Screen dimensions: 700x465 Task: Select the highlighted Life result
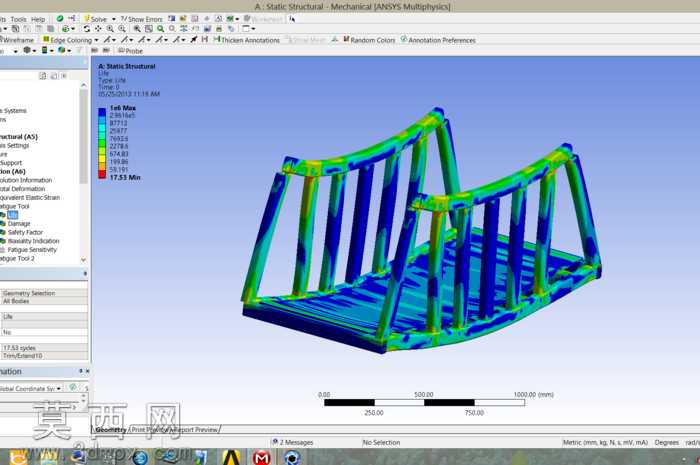[x=12, y=215]
